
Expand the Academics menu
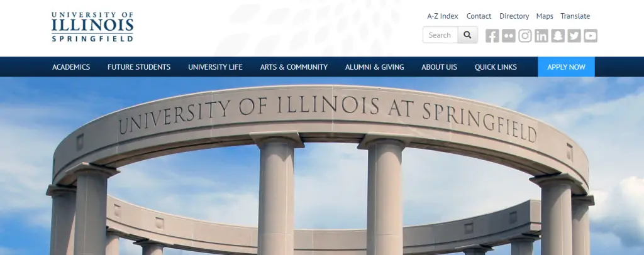click(71, 67)
